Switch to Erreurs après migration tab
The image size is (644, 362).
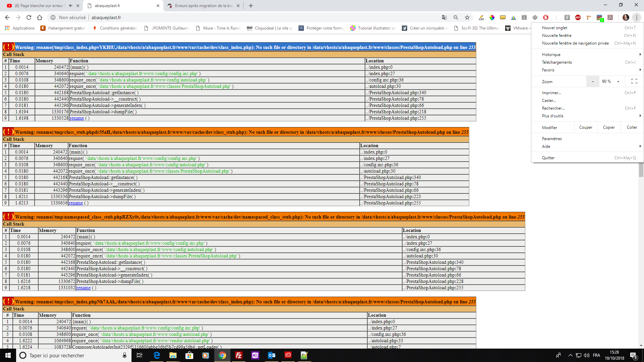[203, 6]
